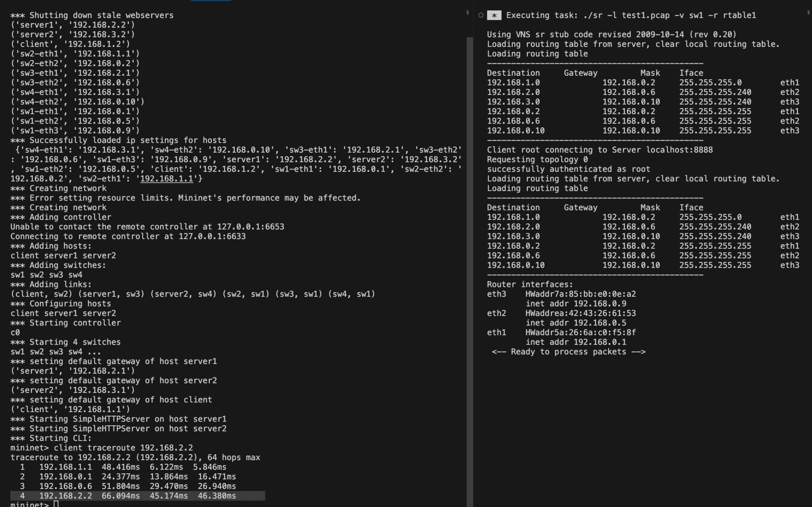
Task: Click the left terminal vertical scrollbar thumb
Action: click(469, 272)
